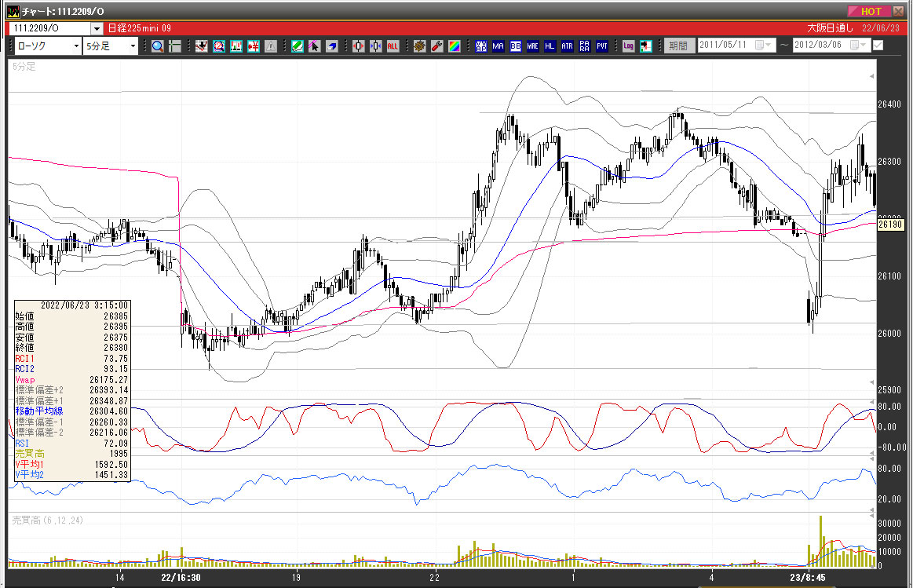The image size is (913, 588).
Task: Click the chart application icon in title bar
Action: tap(13, 12)
